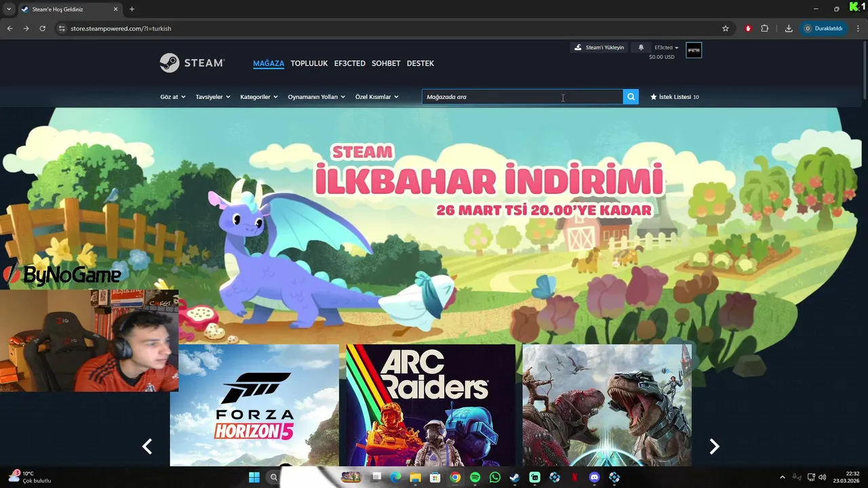Bookmark this page with the star icon
Screen dimensions: 868x488
[726, 28]
